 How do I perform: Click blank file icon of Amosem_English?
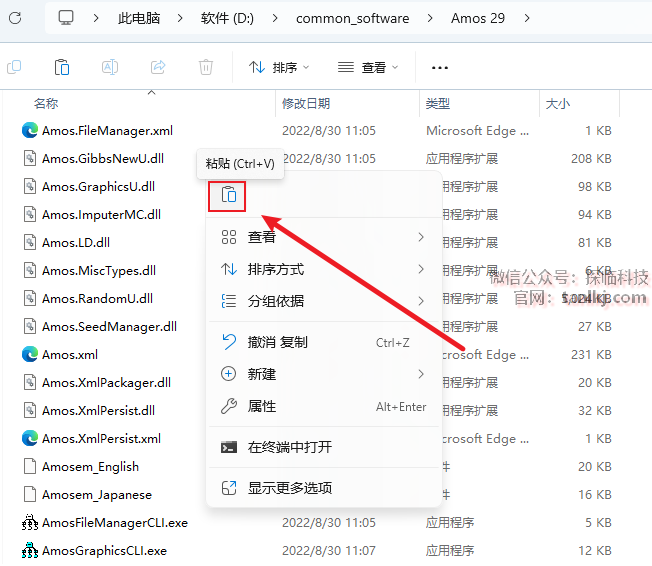click(x=30, y=467)
